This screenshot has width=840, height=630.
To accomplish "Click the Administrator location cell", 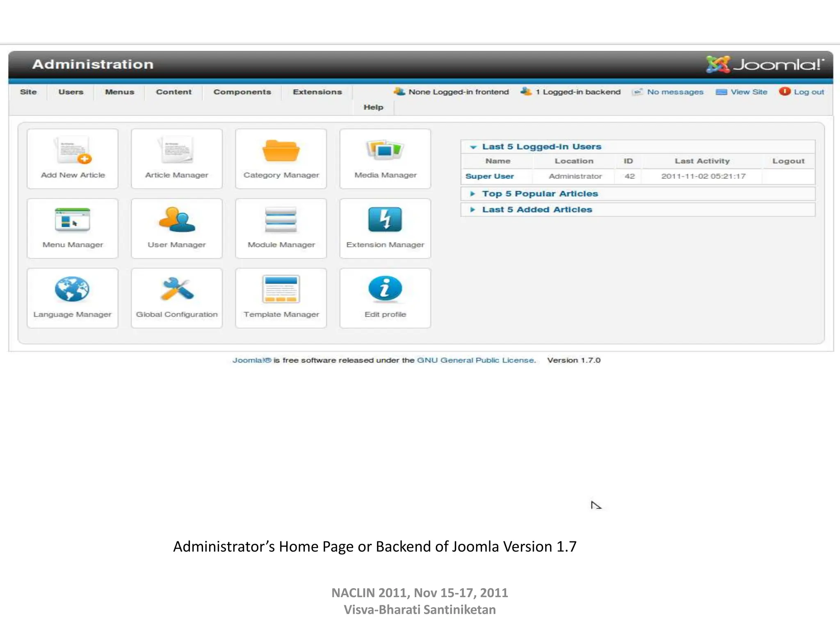I will click(x=575, y=176).
